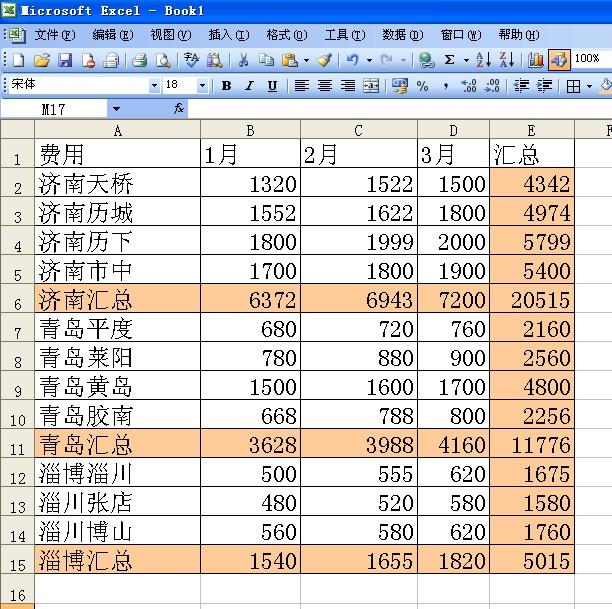Open Print Preview
The width and height of the screenshot is (612, 609).
click(163, 61)
